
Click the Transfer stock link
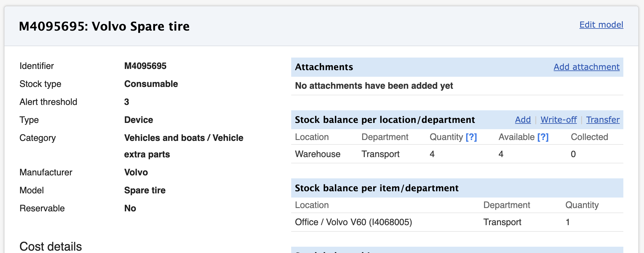tap(603, 120)
